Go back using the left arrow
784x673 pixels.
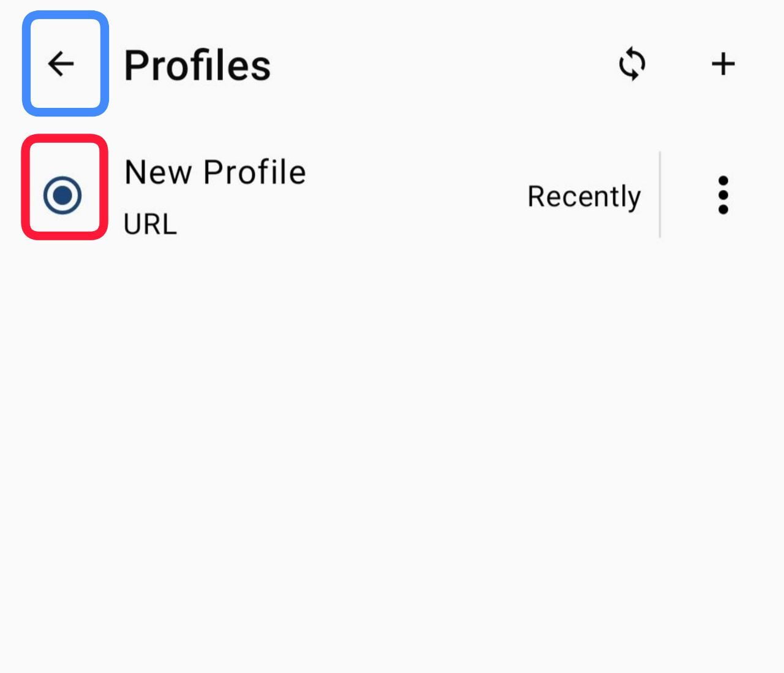61,64
